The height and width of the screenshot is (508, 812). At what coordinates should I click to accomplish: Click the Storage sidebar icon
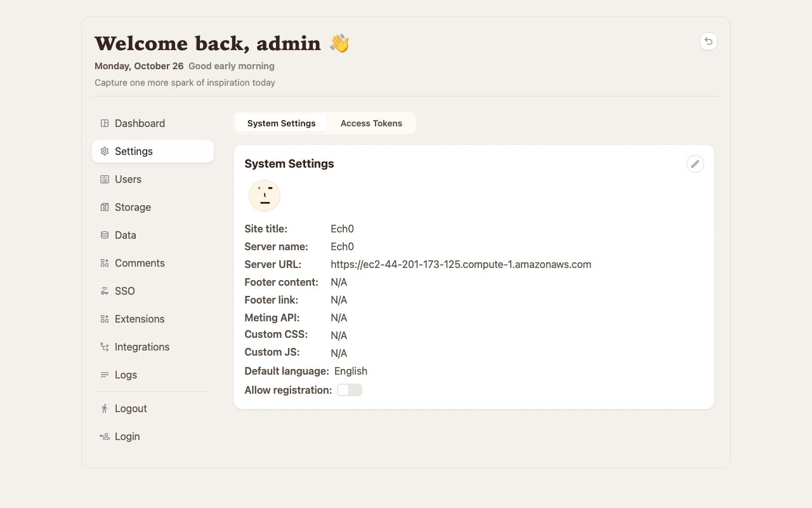click(105, 207)
